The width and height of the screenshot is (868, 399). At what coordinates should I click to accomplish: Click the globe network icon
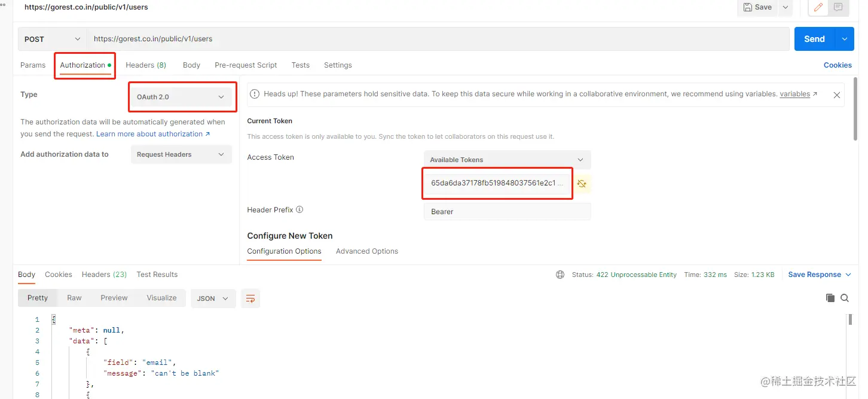pyautogui.click(x=560, y=275)
